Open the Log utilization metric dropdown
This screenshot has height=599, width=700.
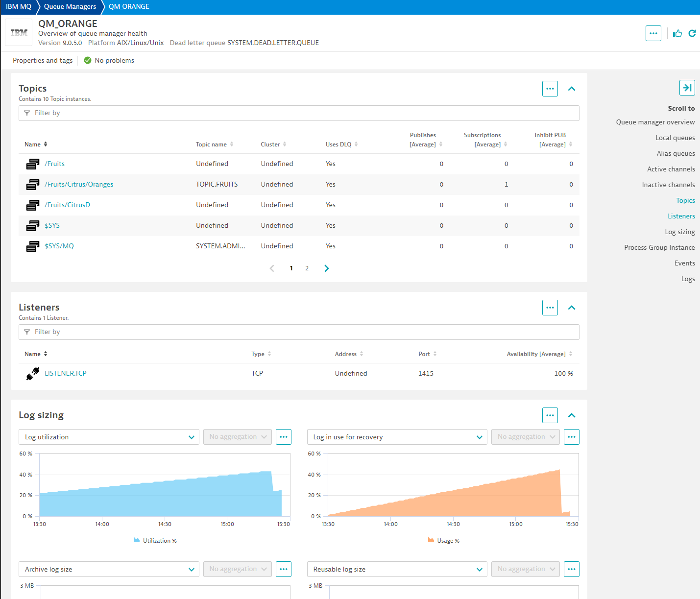[109, 437]
